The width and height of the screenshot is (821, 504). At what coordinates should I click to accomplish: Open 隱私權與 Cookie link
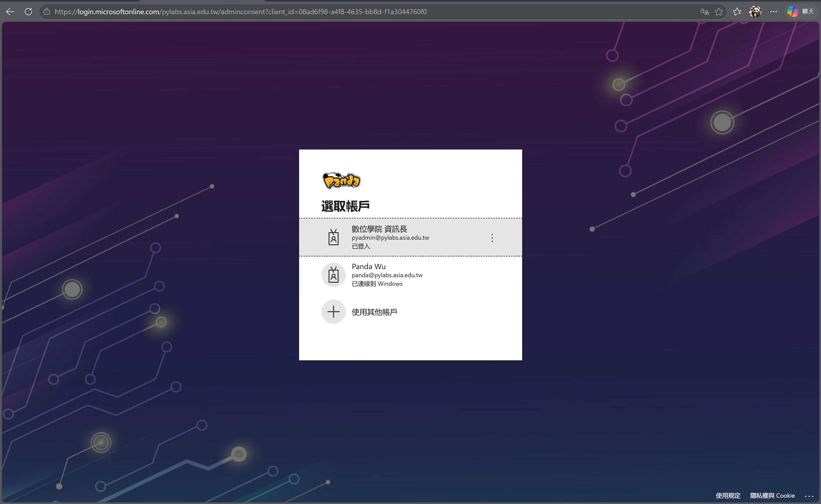pyautogui.click(x=772, y=496)
